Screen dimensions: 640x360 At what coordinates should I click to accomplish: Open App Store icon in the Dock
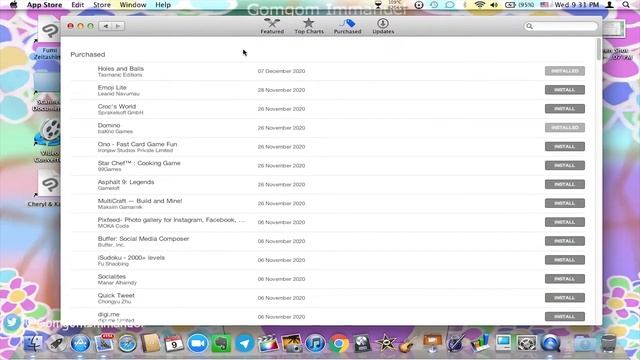click(x=80, y=343)
